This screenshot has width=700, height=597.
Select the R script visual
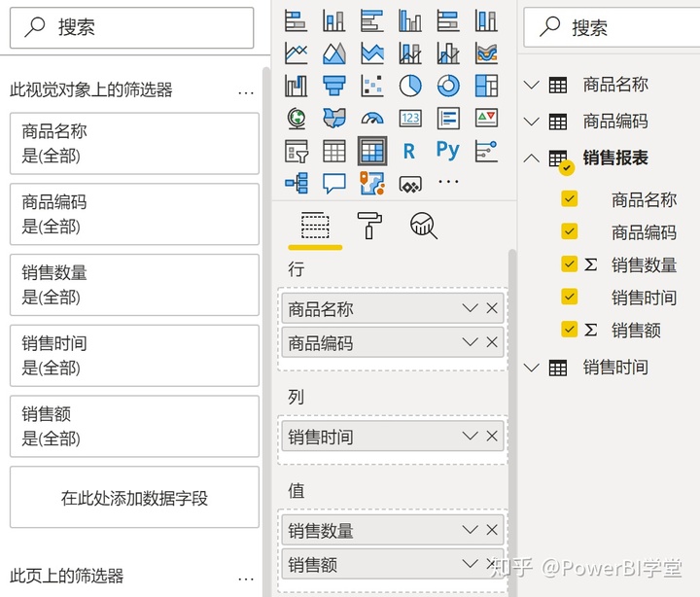(x=410, y=151)
